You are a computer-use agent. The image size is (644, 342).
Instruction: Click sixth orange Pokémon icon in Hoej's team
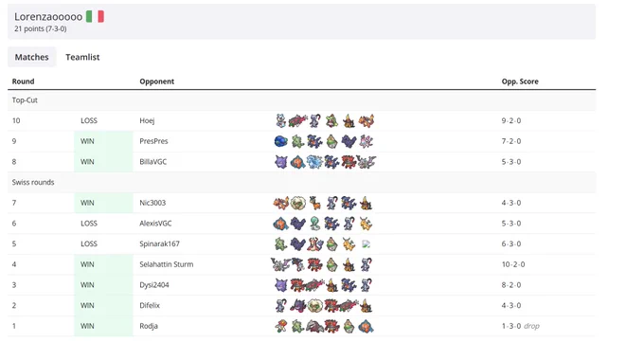366,120
